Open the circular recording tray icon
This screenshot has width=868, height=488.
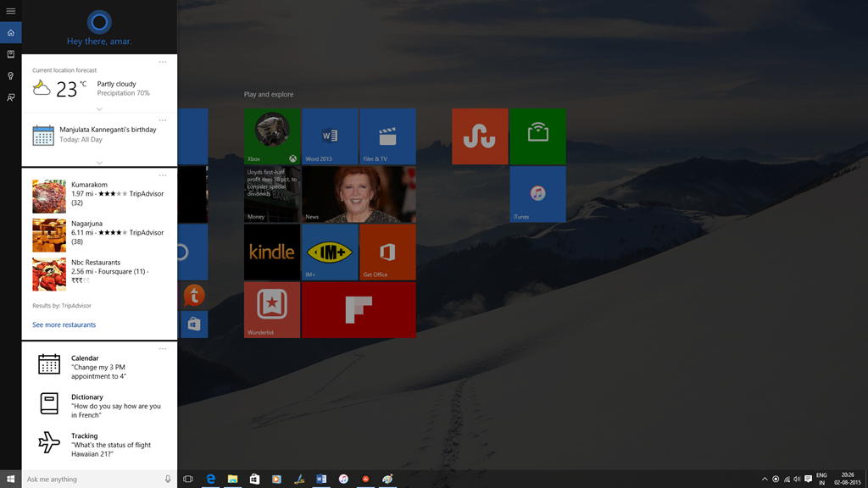776,480
